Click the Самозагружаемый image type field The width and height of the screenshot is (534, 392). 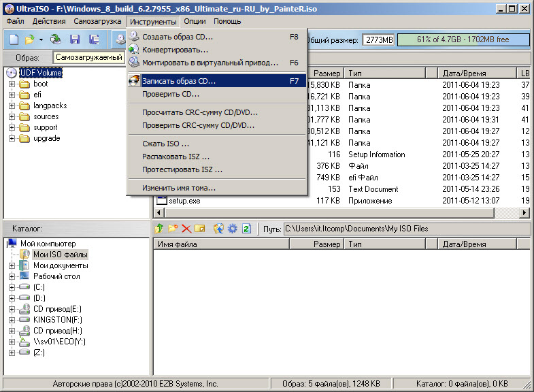tap(89, 57)
